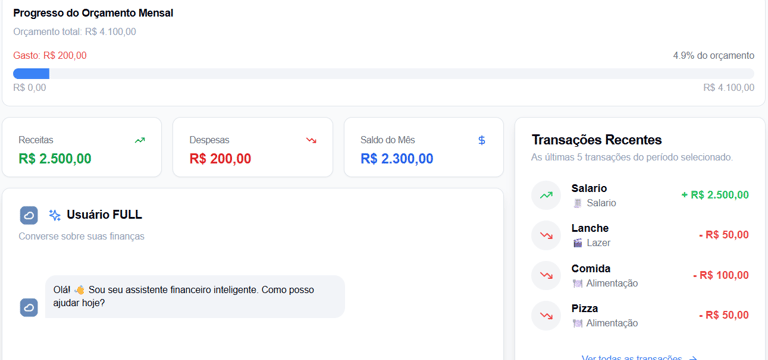Click the Lazer category emoji under Lanche
Screen dimensions: 768x360
tap(577, 243)
